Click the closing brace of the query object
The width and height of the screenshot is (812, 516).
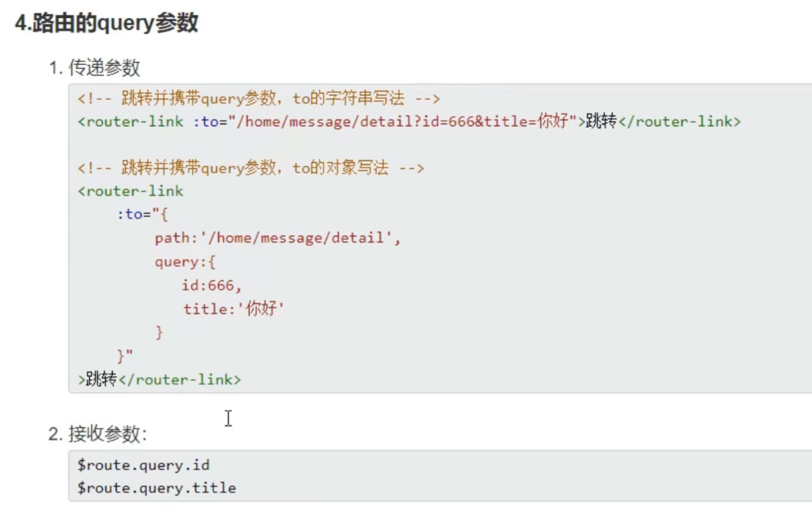pyautogui.click(x=159, y=332)
